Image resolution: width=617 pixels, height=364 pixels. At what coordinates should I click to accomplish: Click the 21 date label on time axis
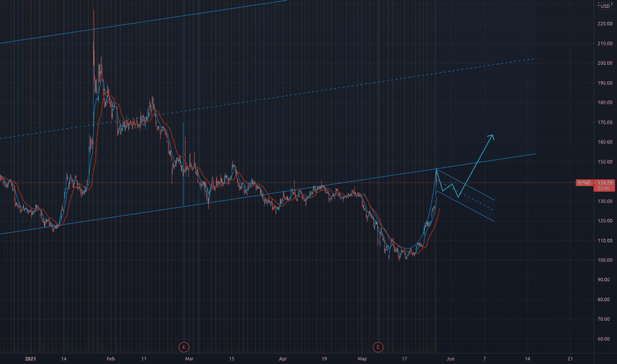pyautogui.click(x=570, y=359)
